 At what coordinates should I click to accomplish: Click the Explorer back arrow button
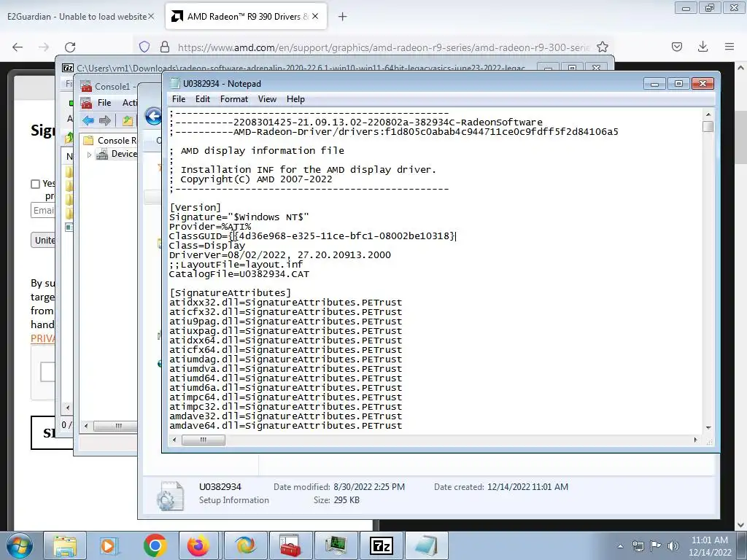tap(153, 116)
